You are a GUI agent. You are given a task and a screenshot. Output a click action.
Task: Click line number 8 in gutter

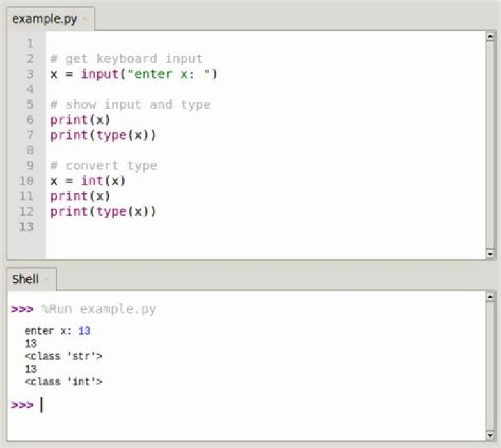(30, 150)
